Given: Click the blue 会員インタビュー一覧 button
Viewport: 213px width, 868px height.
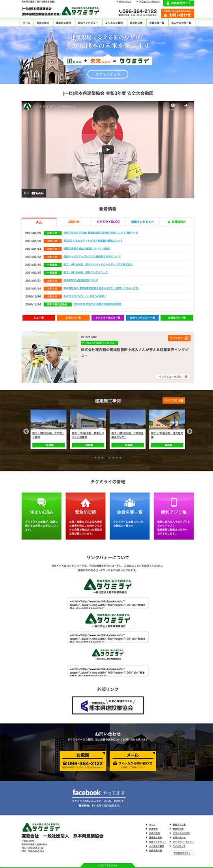Looking at the screenshot, I should (142, 318).
